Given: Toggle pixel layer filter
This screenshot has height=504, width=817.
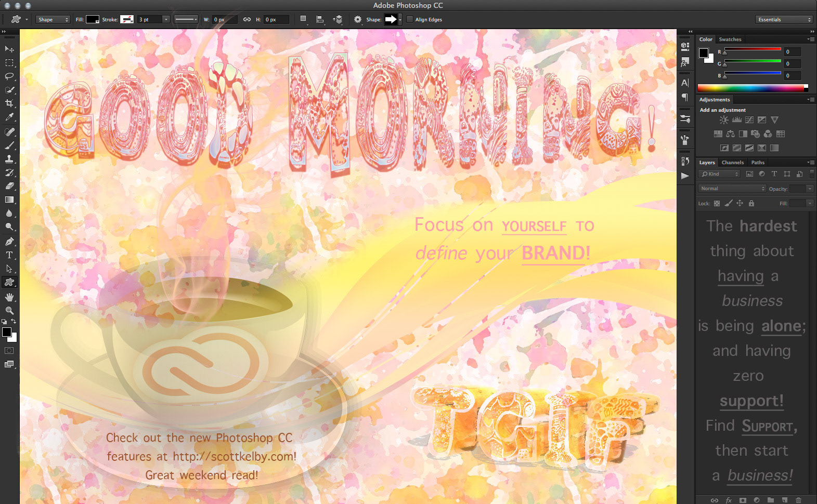Looking at the screenshot, I should point(749,174).
